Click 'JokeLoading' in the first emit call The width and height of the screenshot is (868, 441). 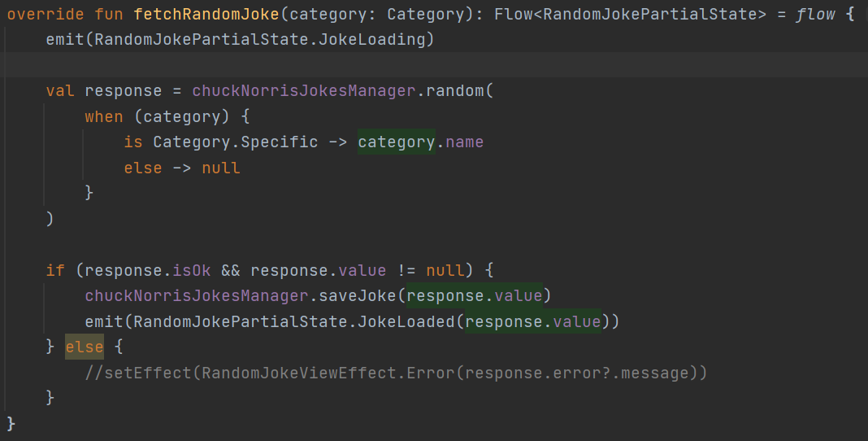click(371, 39)
